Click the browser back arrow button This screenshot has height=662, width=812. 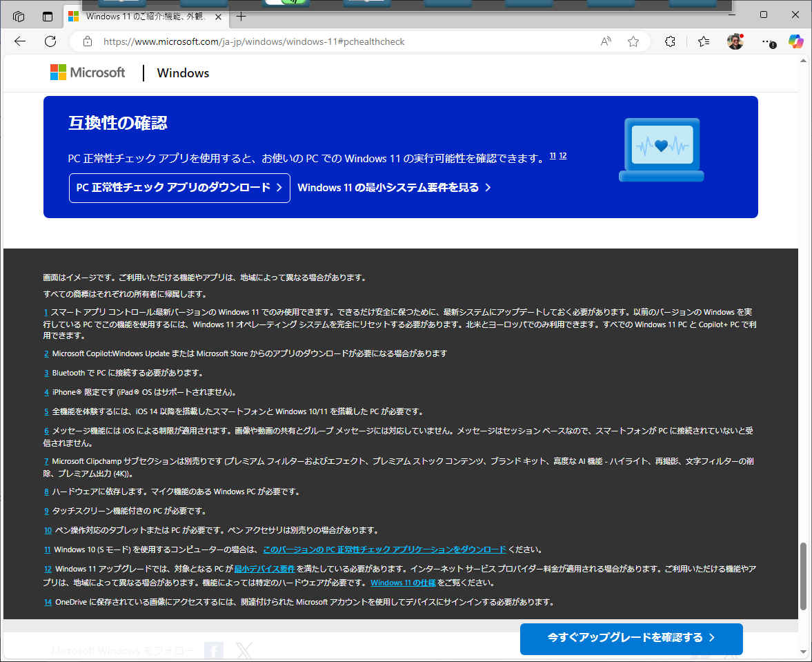tap(20, 41)
